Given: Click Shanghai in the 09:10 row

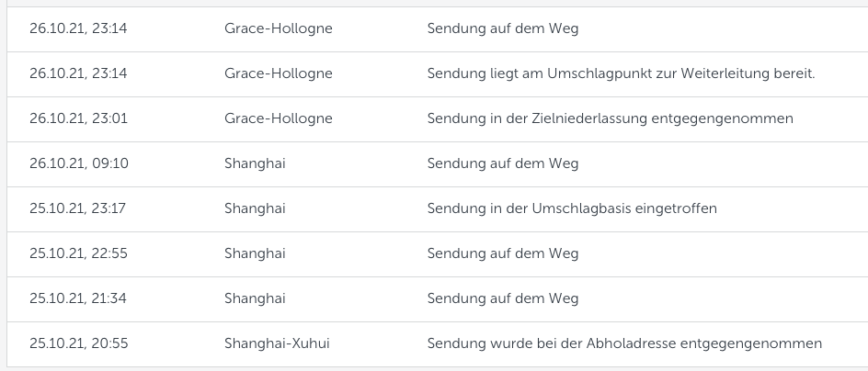Looking at the screenshot, I should 255,163.
